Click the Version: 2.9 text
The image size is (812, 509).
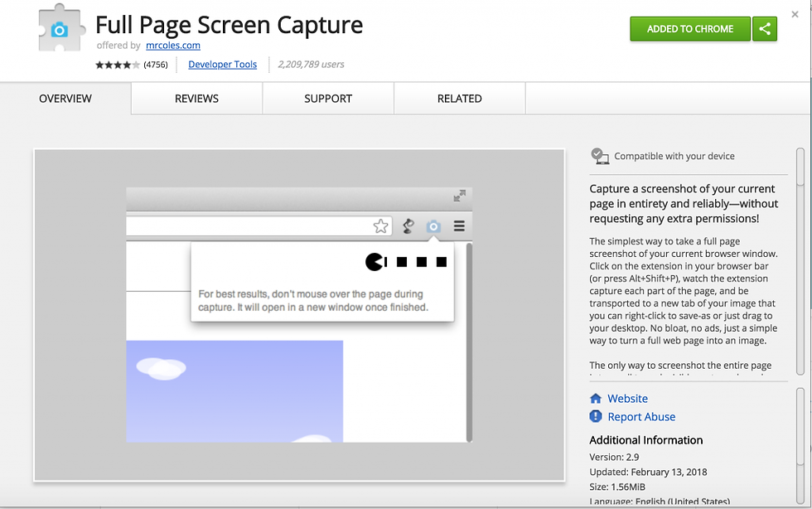click(614, 457)
